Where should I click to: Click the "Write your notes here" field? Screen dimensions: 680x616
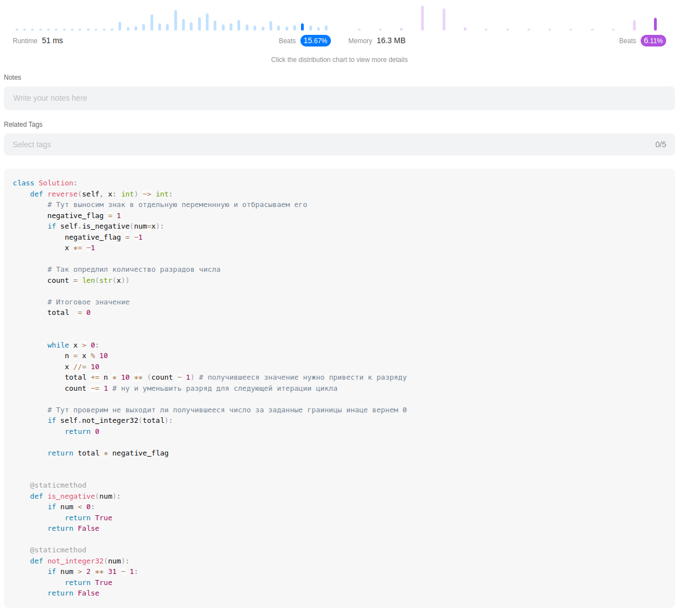[339, 98]
